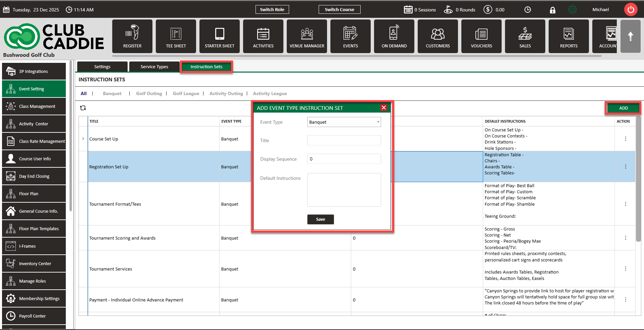Open the Vouchers module
This screenshot has height=330, width=644.
481,36
